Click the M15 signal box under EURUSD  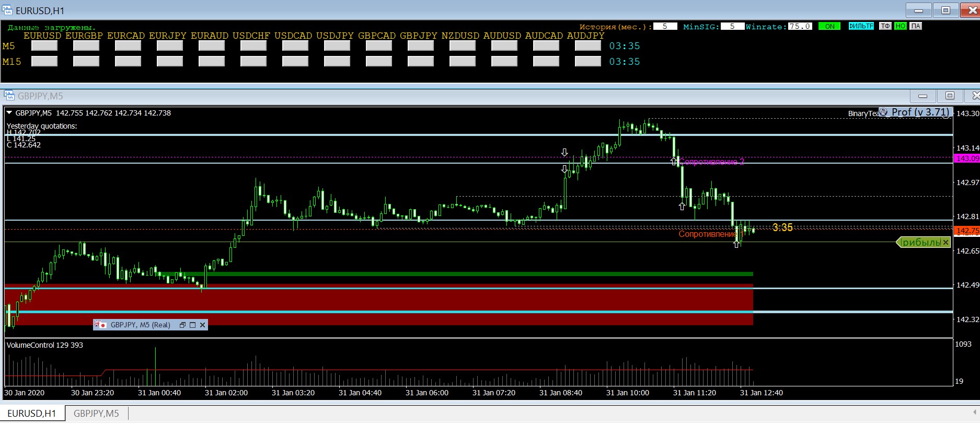(44, 62)
